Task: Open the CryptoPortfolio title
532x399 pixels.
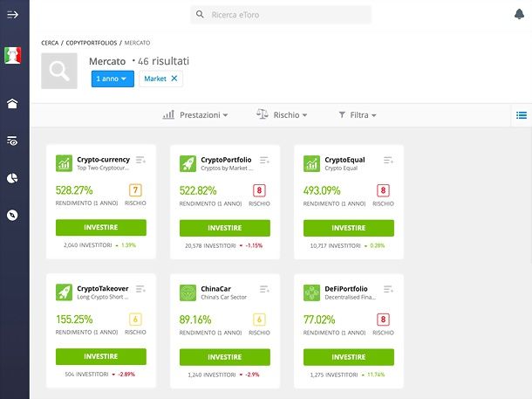Action: coord(226,160)
